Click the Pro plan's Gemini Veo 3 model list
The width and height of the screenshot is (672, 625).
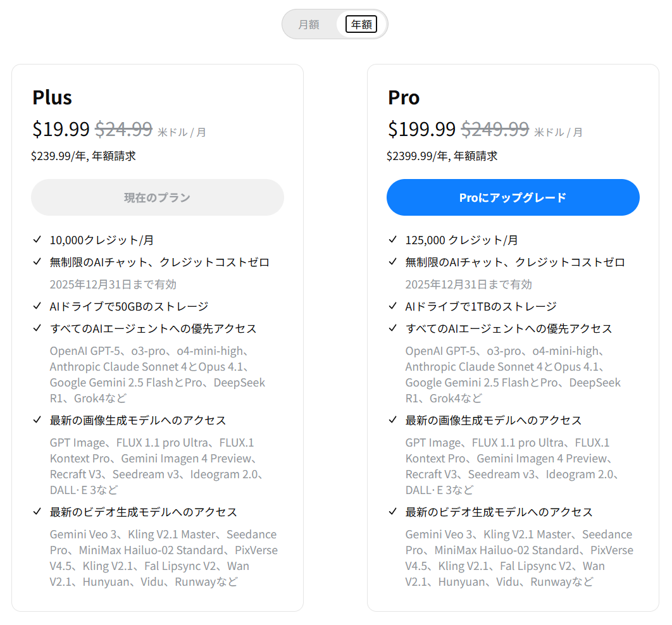(519, 558)
